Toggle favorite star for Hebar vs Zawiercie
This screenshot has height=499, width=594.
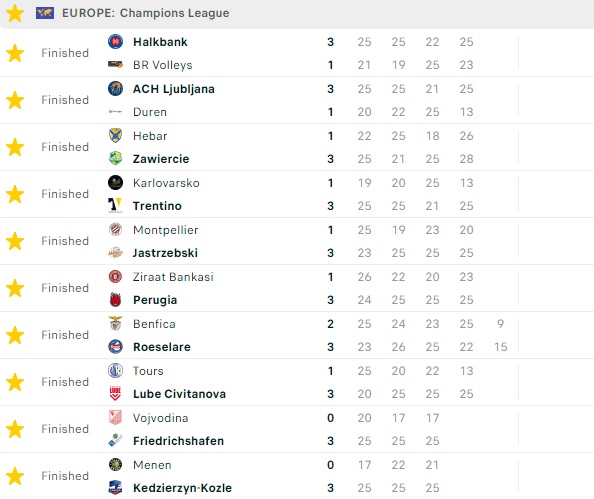click(x=15, y=147)
